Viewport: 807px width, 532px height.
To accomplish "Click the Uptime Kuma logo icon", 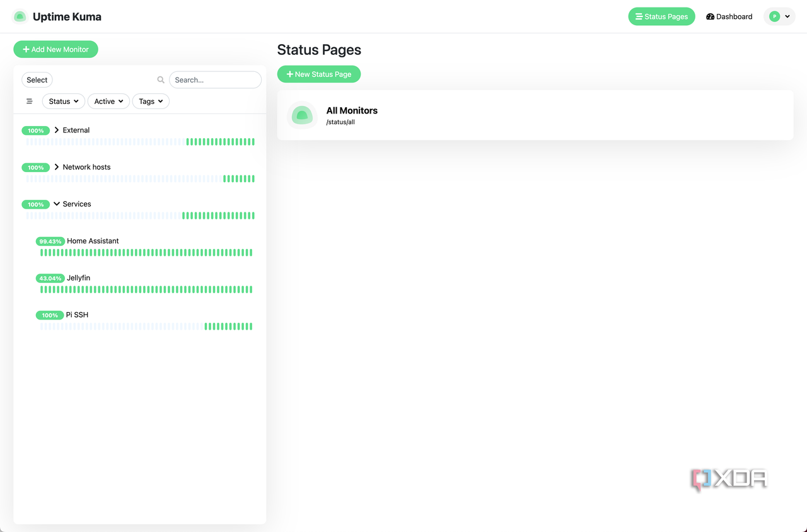I will click(x=20, y=16).
